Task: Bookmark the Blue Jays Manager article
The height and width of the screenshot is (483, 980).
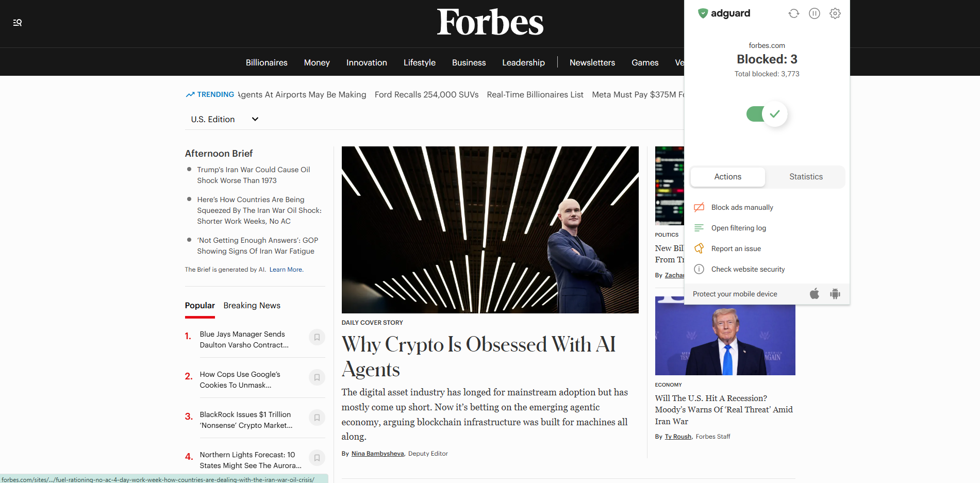Action: coord(317,337)
